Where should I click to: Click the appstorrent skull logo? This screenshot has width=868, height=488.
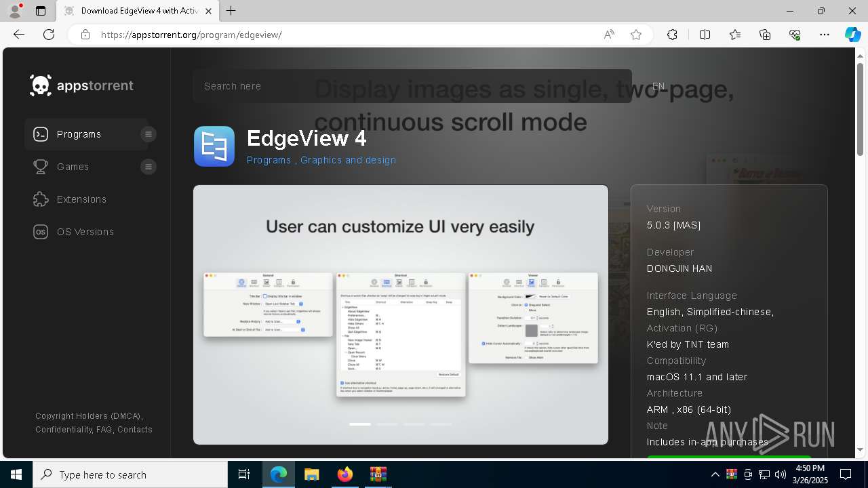coord(81,85)
